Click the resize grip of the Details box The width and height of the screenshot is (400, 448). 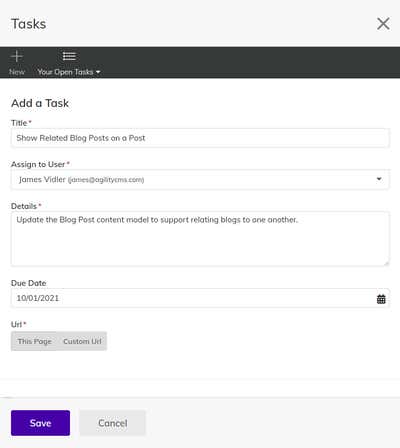[x=386, y=263]
